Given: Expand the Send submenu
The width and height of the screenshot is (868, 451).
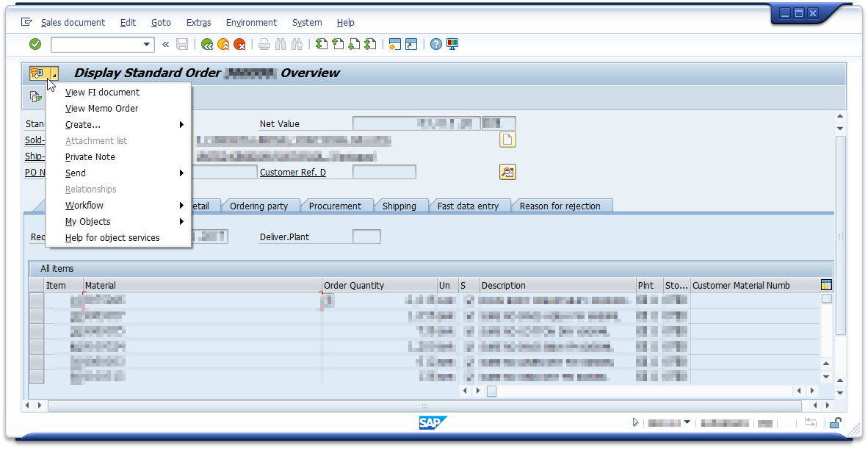Looking at the screenshot, I should tap(118, 173).
